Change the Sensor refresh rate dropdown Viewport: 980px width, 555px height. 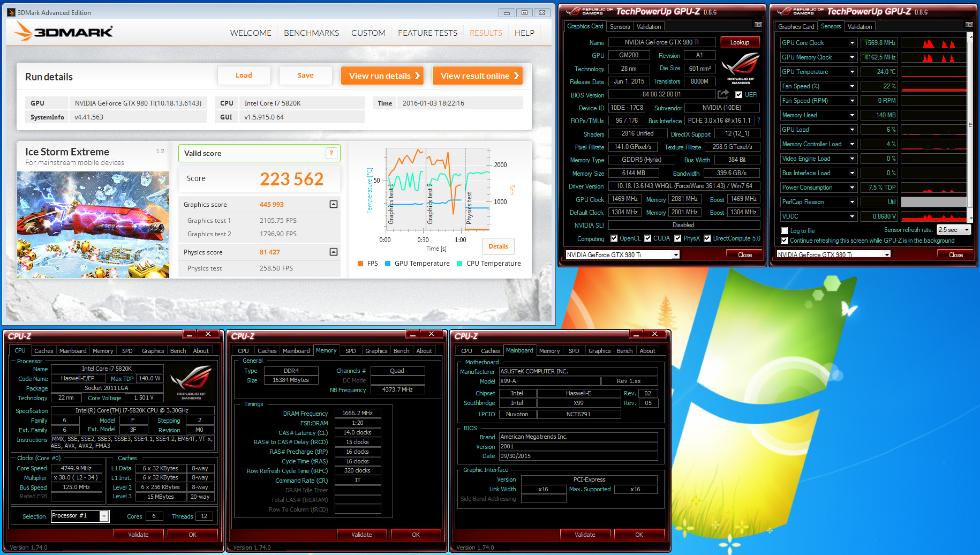click(954, 230)
